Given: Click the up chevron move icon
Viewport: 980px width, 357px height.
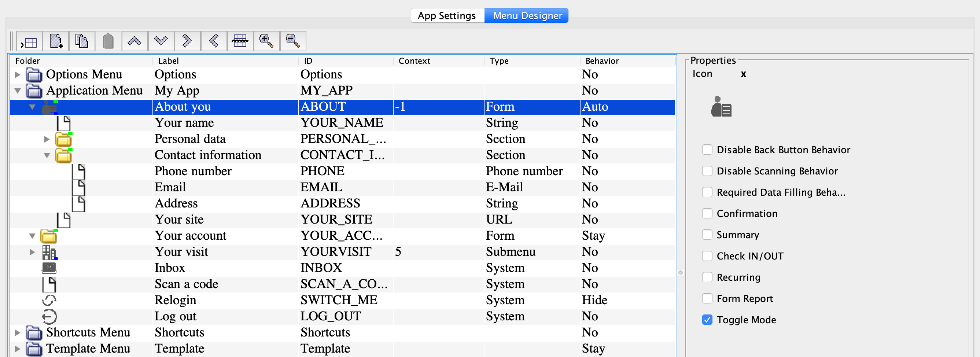Looking at the screenshot, I should coord(134,41).
